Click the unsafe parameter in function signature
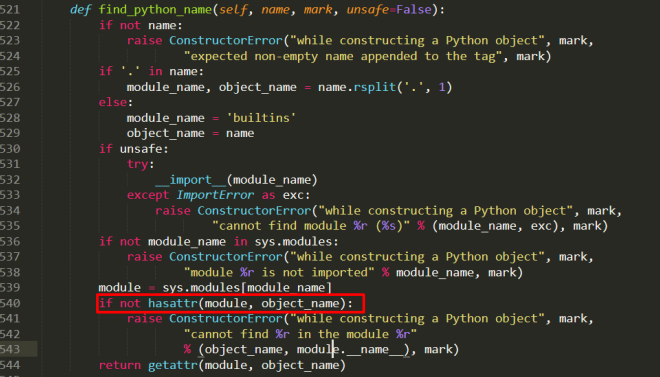This screenshot has height=377, width=660. point(367,10)
